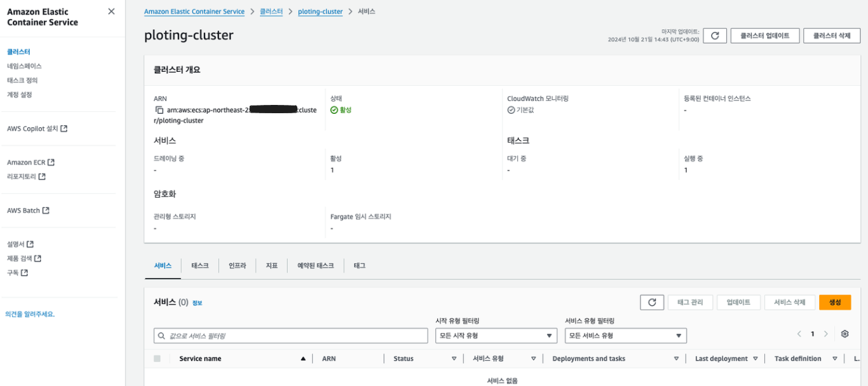Sort by the 서비스 유형 column arrow

(x=534, y=359)
